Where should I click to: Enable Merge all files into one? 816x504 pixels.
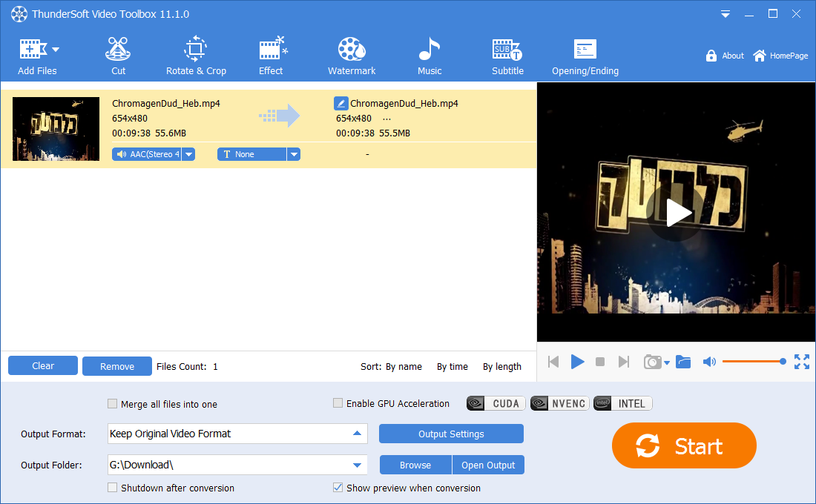click(113, 404)
